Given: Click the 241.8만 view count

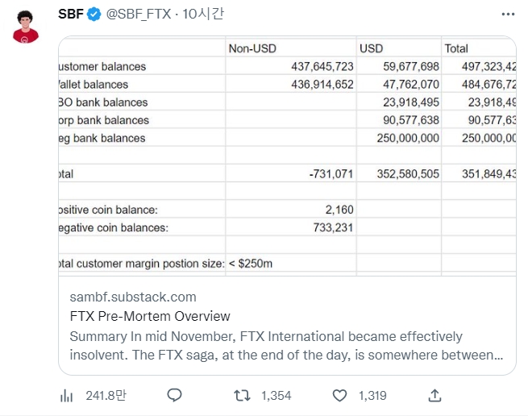Looking at the screenshot, I should coord(104,396).
